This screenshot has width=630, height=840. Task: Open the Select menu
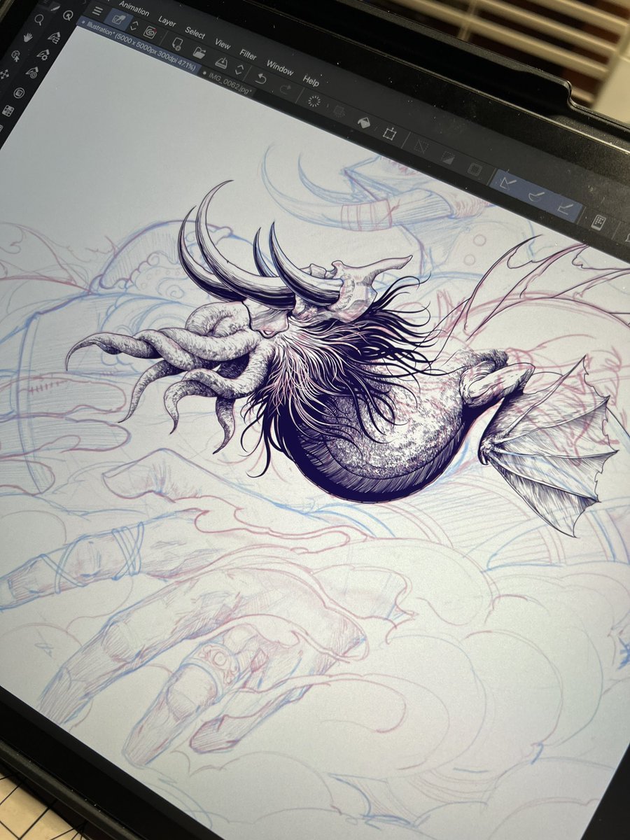click(x=195, y=33)
